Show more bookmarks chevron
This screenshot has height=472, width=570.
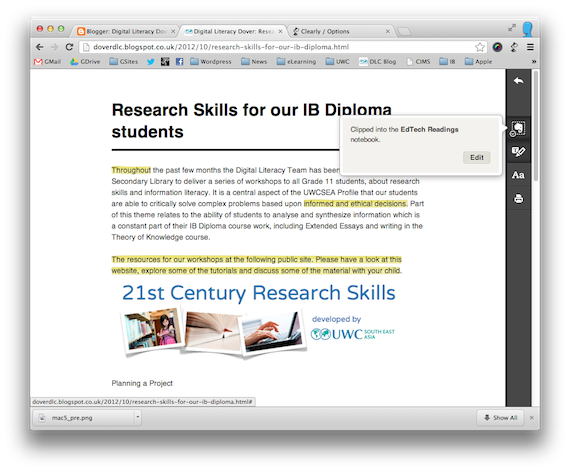tap(534, 62)
